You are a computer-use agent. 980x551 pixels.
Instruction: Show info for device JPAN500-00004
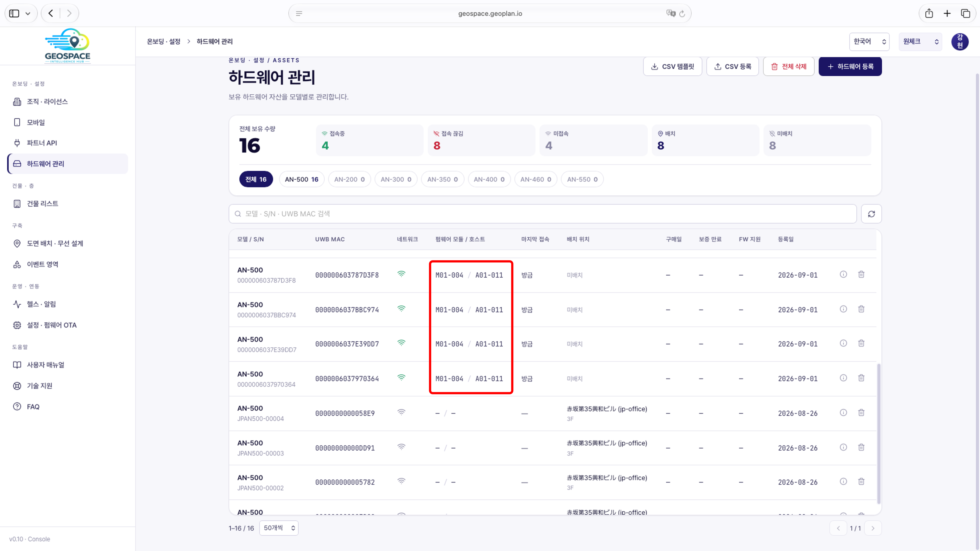[843, 413]
